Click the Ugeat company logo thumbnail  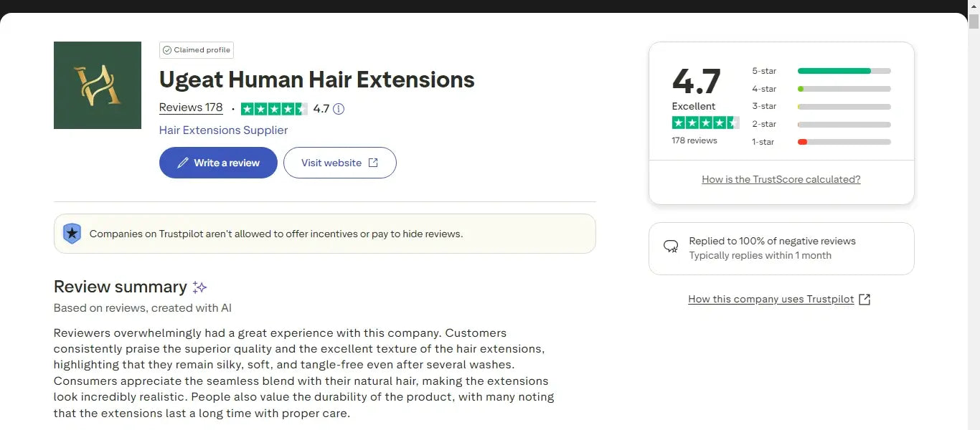pos(98,85)
